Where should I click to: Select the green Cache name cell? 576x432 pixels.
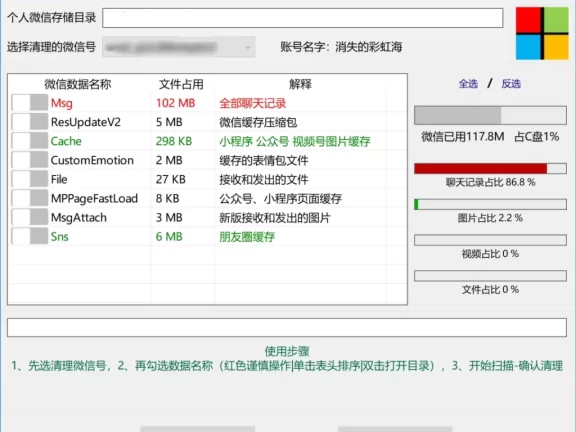pyautogui.click(x=66, y=141)
